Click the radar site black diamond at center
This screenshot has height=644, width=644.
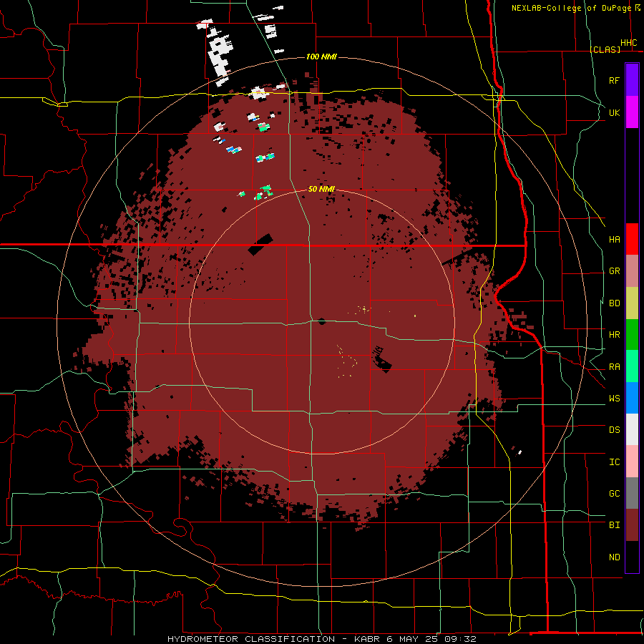(322, 321)
